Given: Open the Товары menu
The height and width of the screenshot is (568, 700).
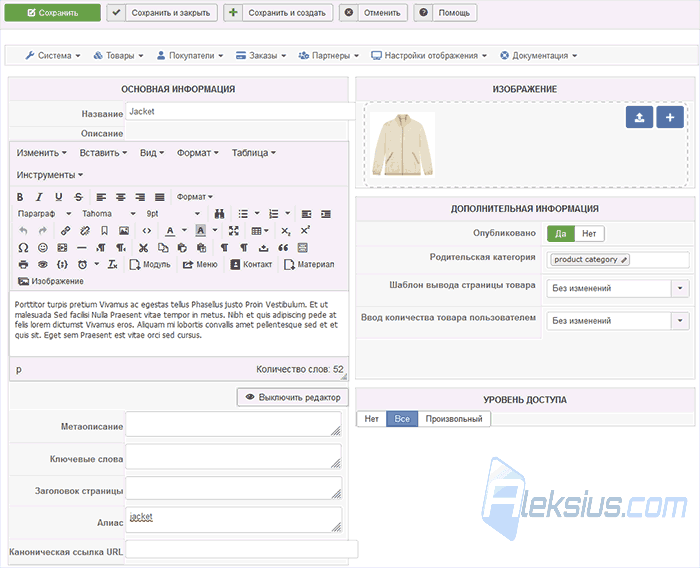Looking at the screenshot, I should click(x=118, y=56).
